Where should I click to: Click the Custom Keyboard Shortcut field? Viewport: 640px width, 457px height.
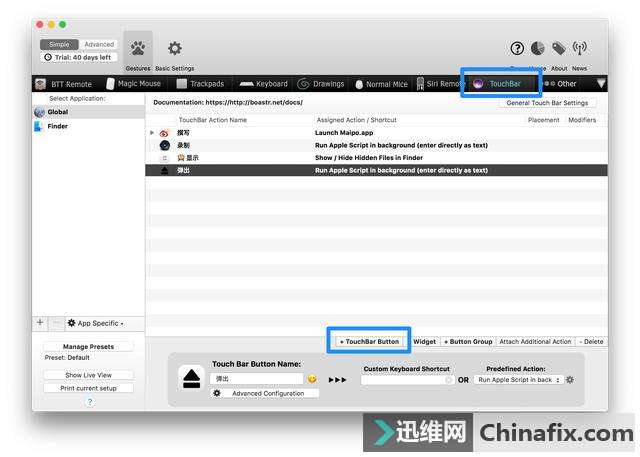tap(407, 380)
